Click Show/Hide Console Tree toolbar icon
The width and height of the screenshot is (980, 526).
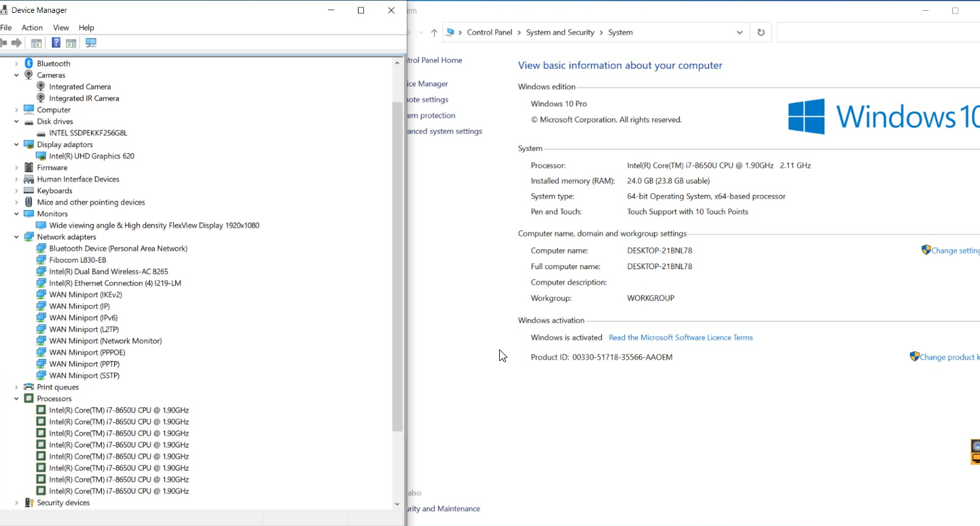[x=37, y=43]
